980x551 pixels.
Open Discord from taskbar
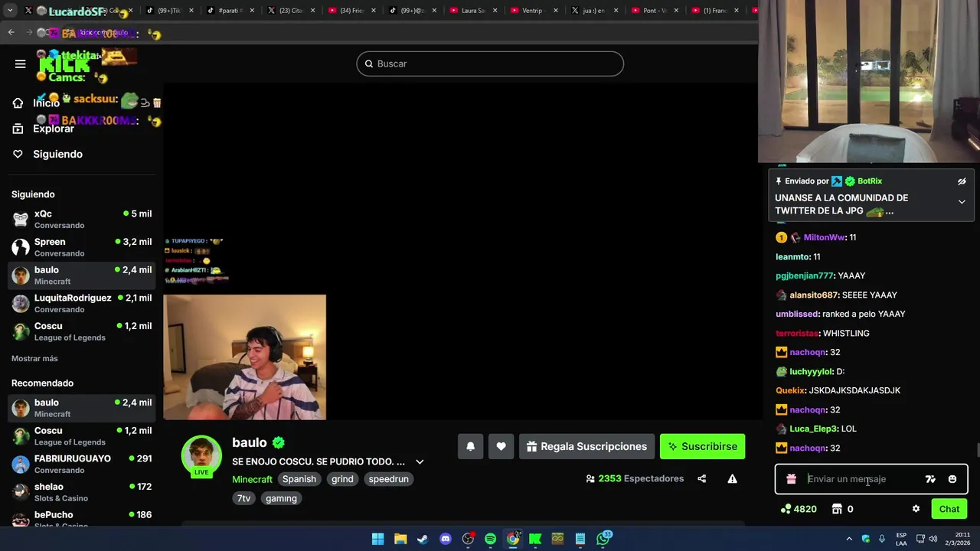tap(446, 539)
